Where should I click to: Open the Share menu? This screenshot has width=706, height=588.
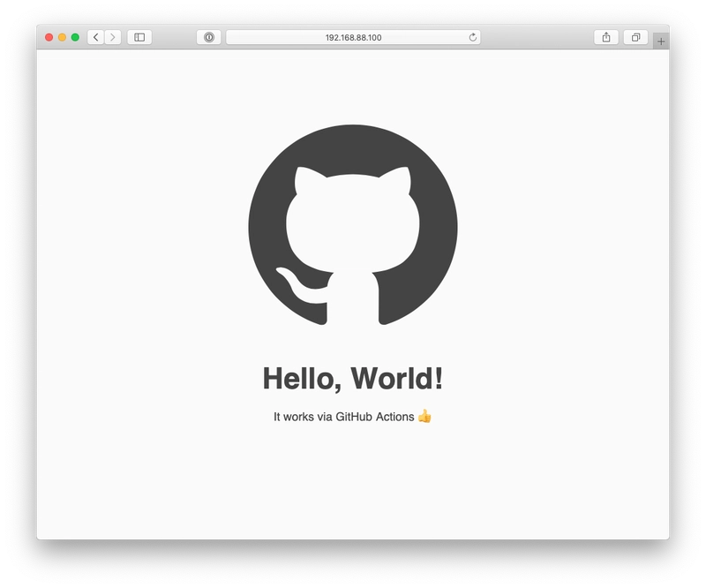[x=606, y=37]
